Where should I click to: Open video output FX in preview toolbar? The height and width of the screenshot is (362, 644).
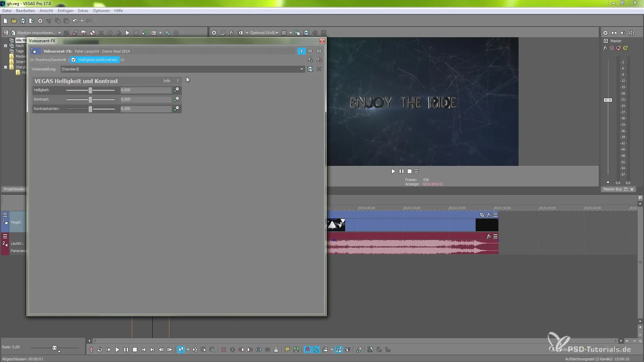coord(231,33)
